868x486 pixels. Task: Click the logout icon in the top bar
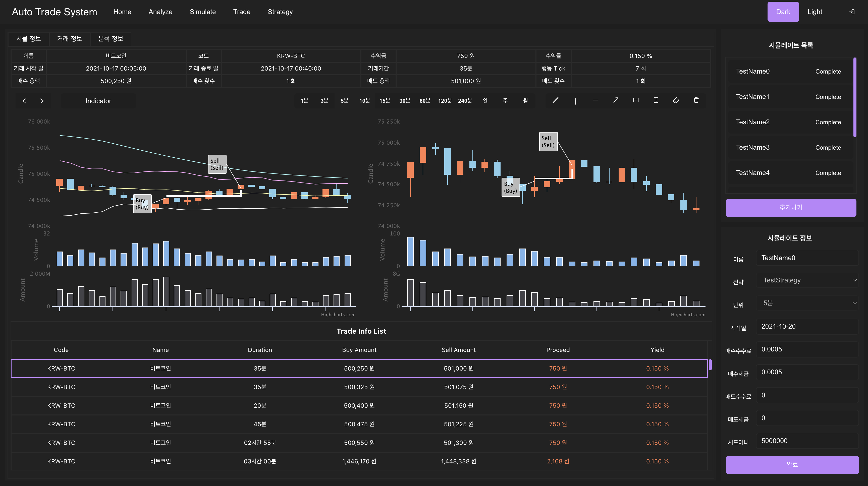click(851, 12)
